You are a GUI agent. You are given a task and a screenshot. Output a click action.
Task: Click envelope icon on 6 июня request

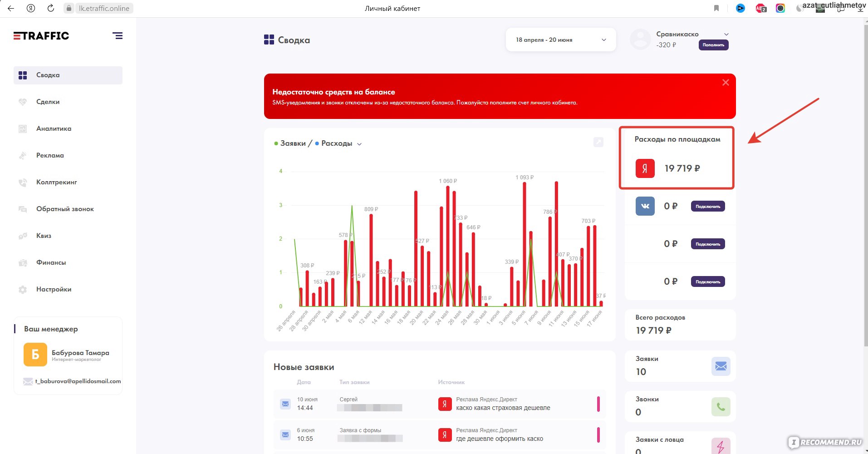pyautogui.click(x=285, y=434)
